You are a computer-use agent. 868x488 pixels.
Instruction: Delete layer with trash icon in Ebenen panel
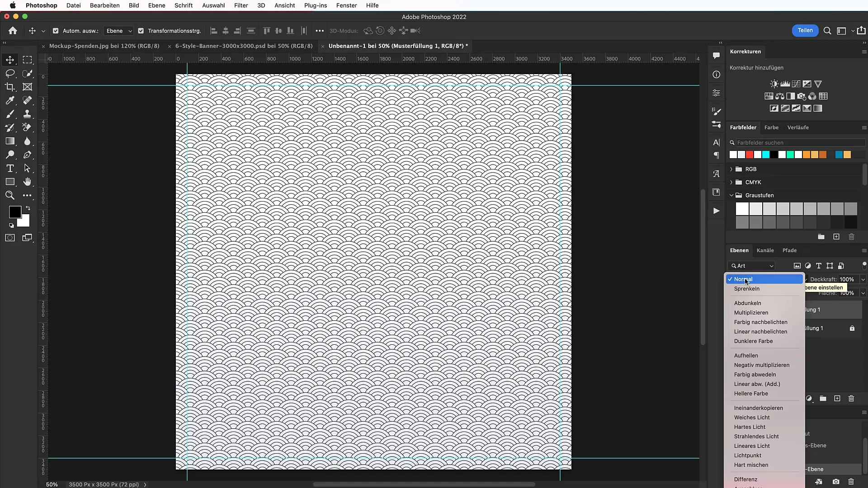[x=851, y=399]
